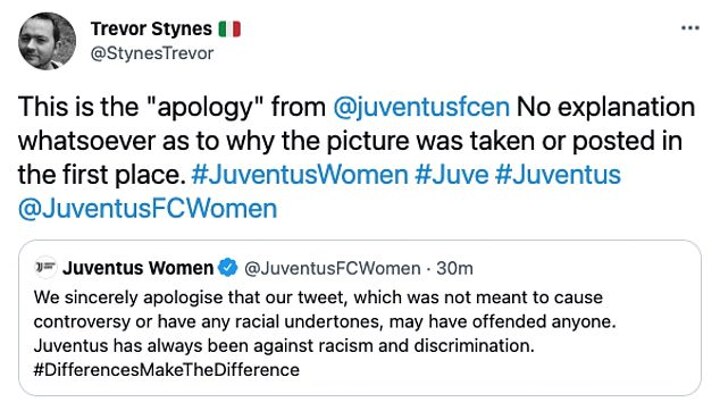Click the bold Juventus Women account name
The height and width of the screenshot is (411, 720).
point(138,268)
